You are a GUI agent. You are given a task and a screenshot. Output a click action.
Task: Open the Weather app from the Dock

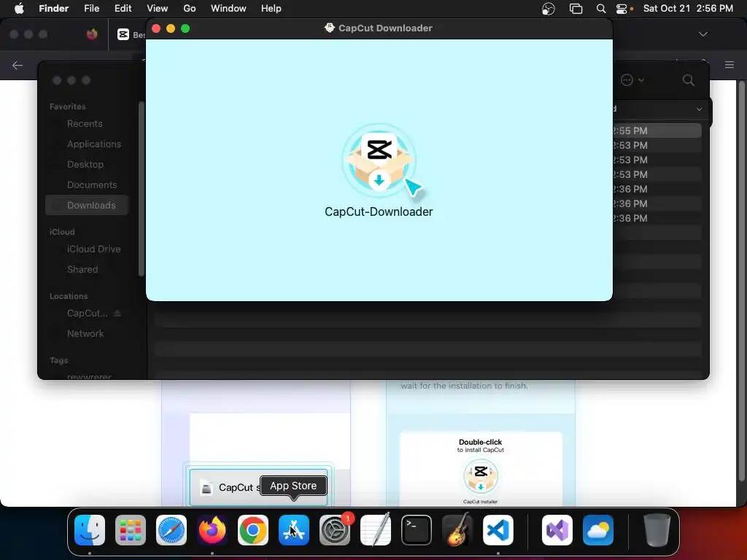pyautogui.click(x=598, y=529)
